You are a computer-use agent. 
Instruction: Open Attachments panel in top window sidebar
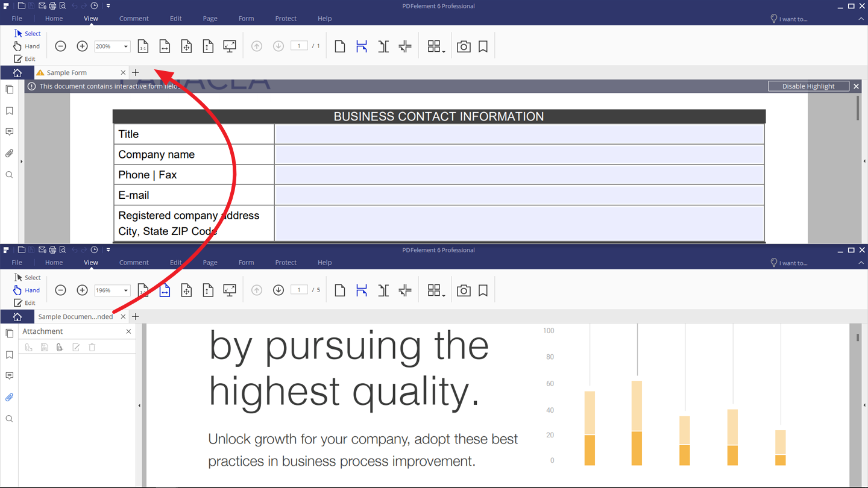point(9,154)
